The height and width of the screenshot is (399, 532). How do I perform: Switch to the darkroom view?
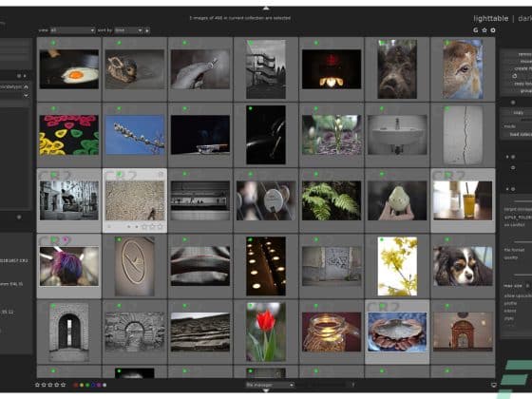pos(524,18)
